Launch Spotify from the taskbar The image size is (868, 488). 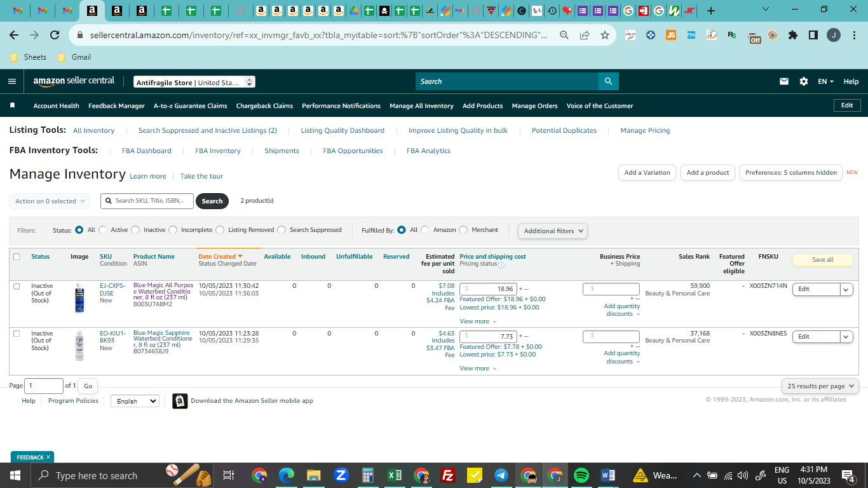tap(581, 475)
